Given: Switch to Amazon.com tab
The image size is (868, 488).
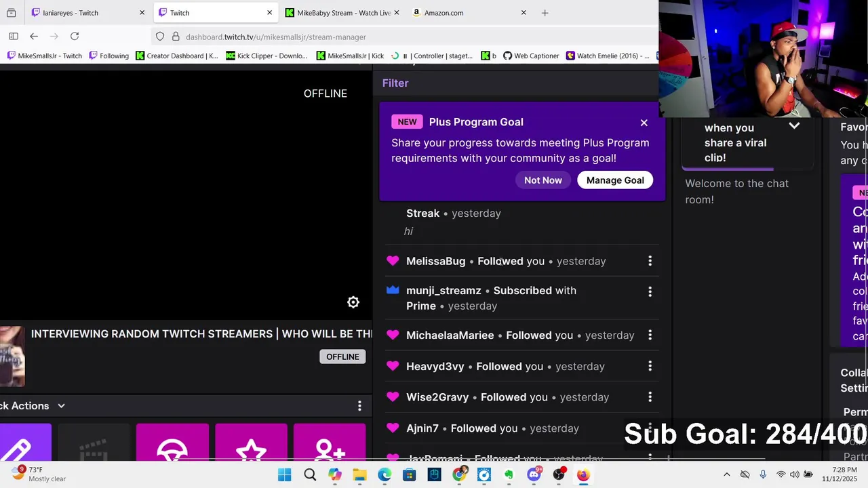Looking at the screenshot, I should pos(470,13).
